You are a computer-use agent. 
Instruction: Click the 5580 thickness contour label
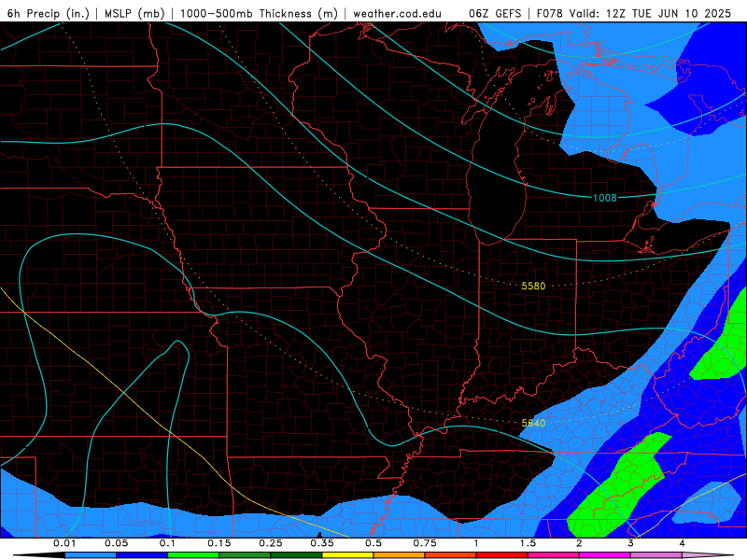[533, 286]
